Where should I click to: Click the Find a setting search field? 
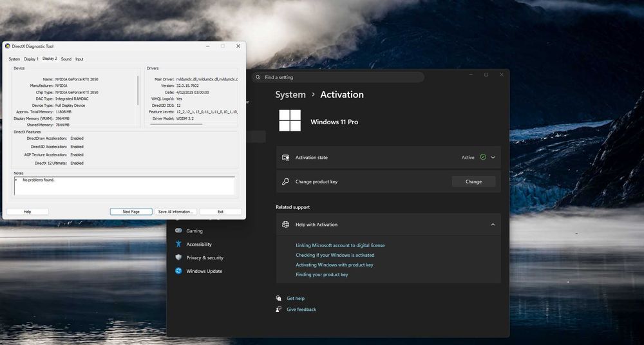(x=337, y=77)
